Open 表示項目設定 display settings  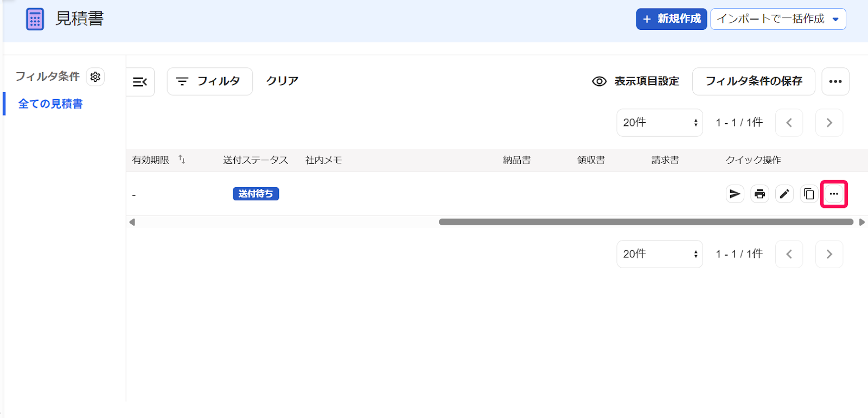coord(636,81)
